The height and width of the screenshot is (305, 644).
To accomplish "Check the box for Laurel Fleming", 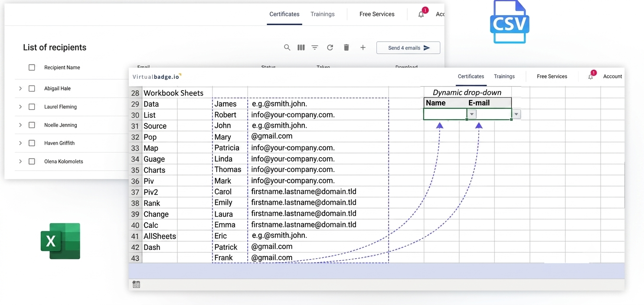I will [x=32, y=107].
